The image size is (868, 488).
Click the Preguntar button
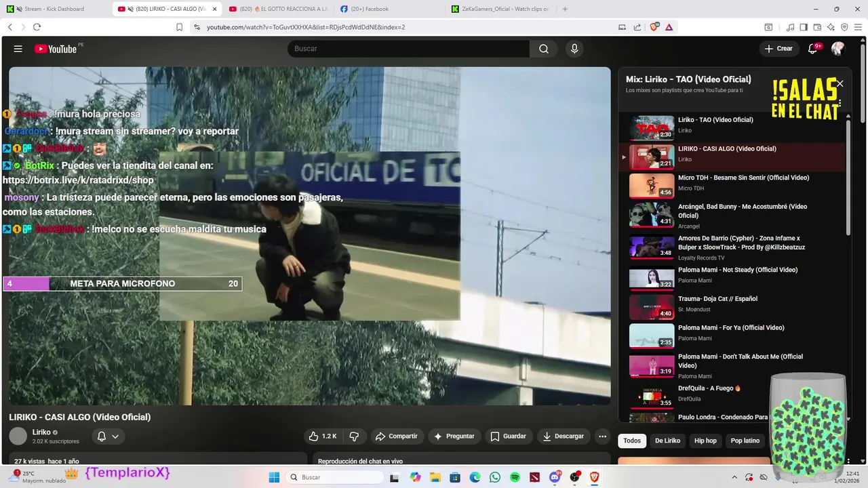pyautogui.click(x=454, y=436)
